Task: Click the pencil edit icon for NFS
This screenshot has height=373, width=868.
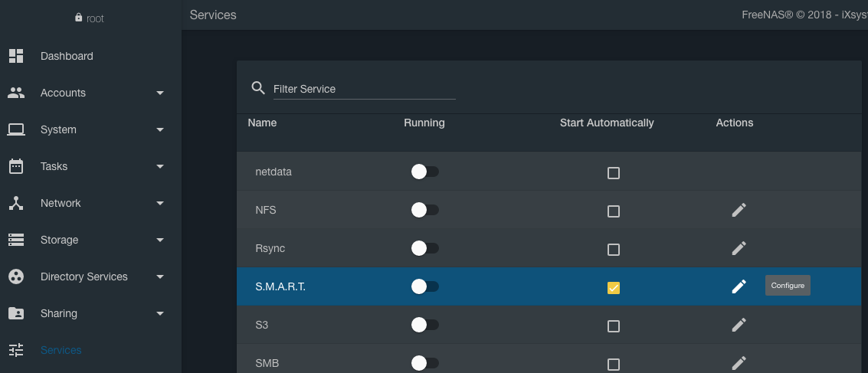Action: 739,210
